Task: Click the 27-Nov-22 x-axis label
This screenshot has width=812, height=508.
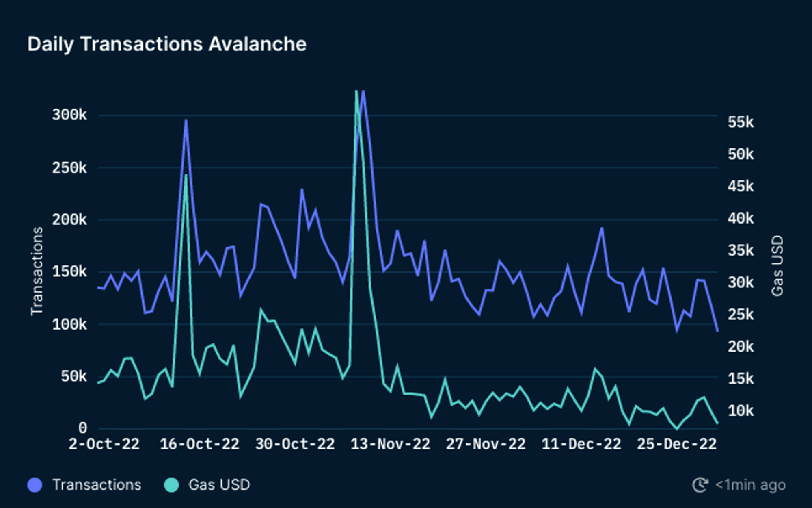Action: pyautogui.click(x=486, y=444)
